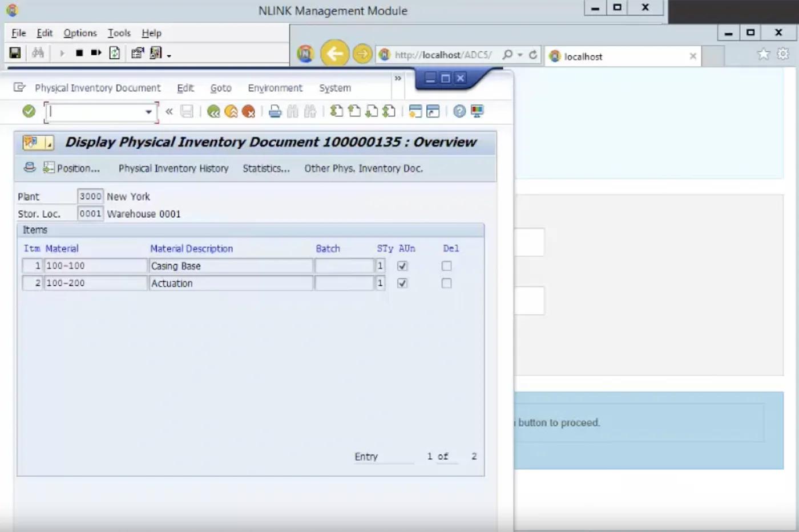Click the Plant field showing 3000
The width and height of the screenshot is (799, 532).
click(x=90, y=196)
